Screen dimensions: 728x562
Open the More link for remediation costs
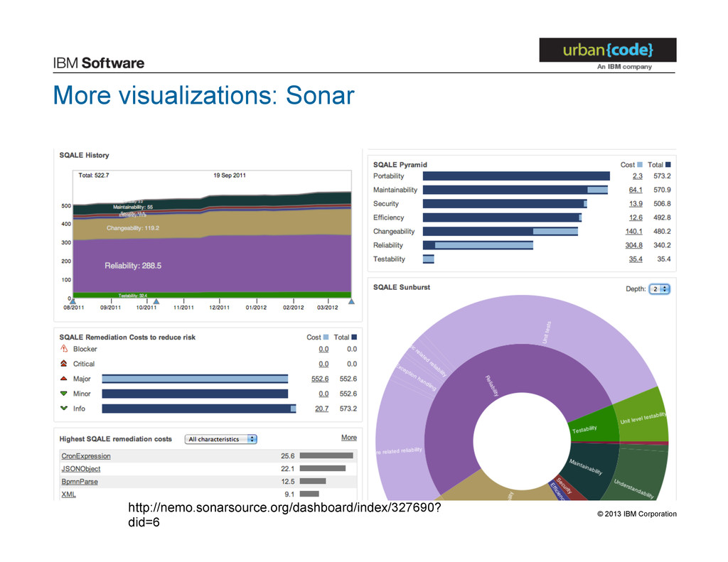pos(349,438)
